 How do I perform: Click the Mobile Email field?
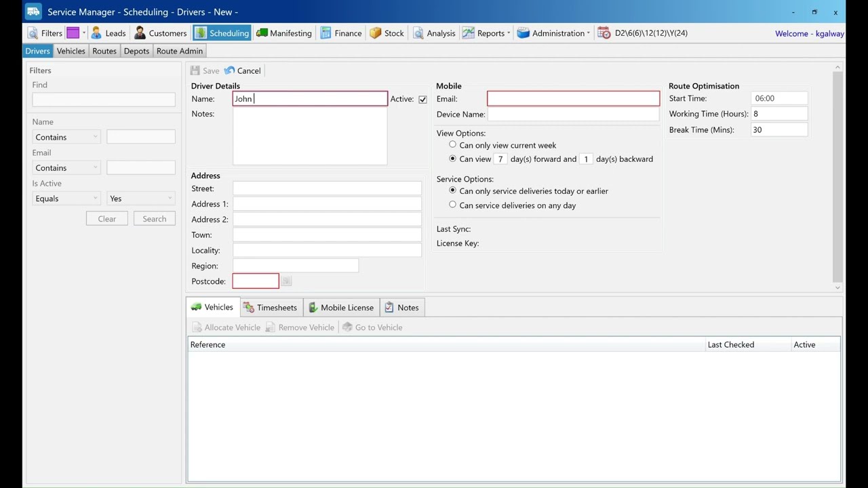(573, 99)
